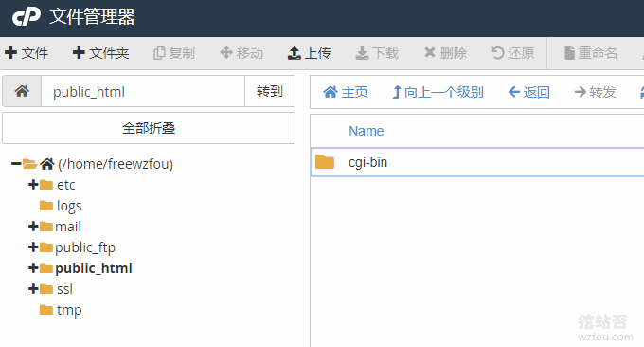Click the tmp folder icon in tree
644x347 pixels.
[x=46, y=310]
